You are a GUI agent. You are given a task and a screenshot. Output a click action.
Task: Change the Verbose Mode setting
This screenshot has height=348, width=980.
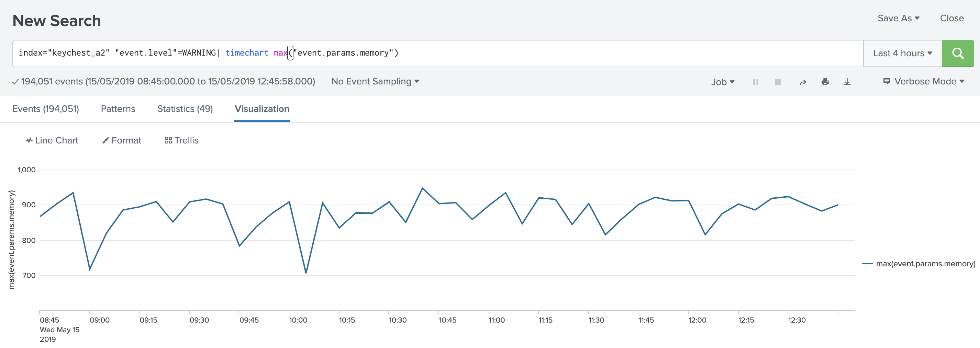coord(923,81)
